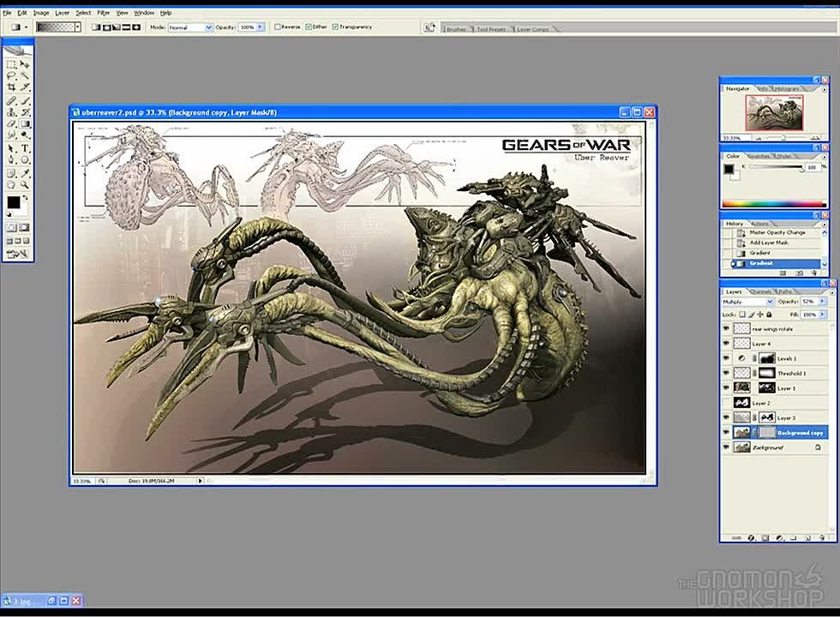Select the Notes tool
The image size is (840, 617).
pos(11,173)
